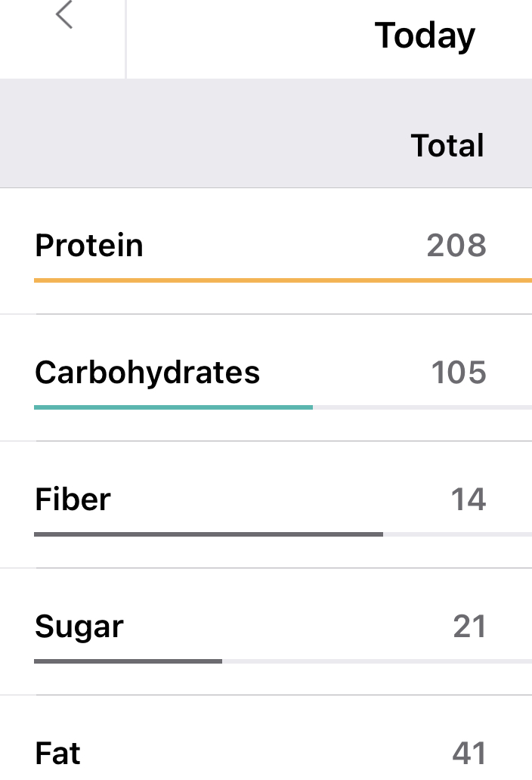
Task: Open the Fiber nutrient label
Action: [x=73, y=500]
